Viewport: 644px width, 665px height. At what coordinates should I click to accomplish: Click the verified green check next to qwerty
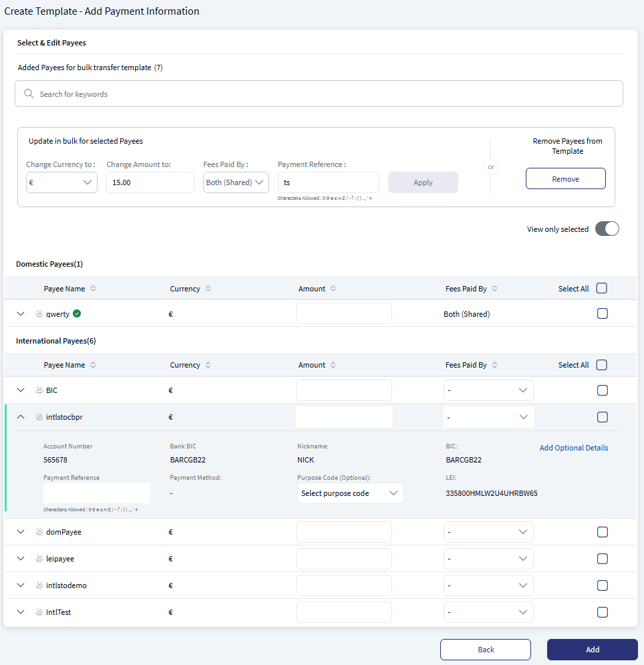tap(77, 313)
